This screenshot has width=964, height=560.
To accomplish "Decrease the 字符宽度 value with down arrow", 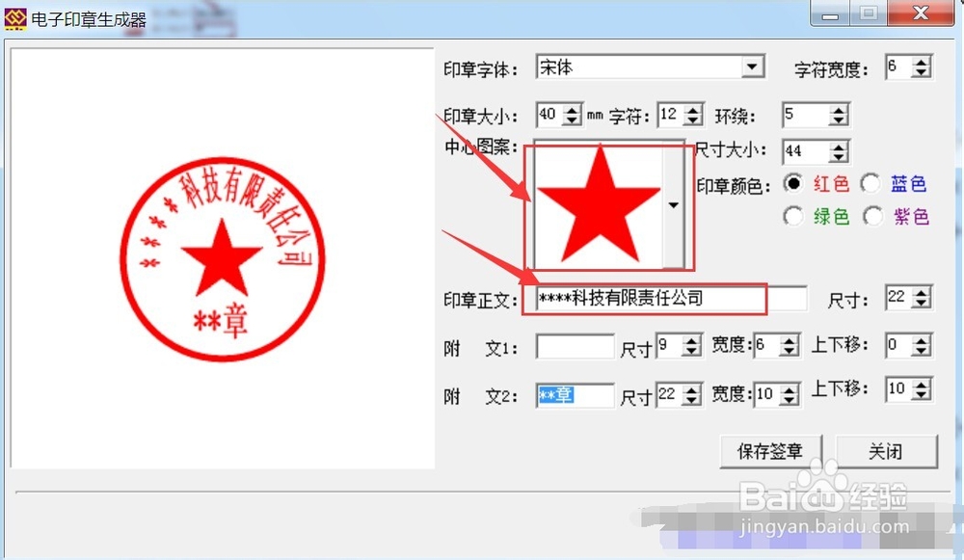I will click(x=921, y=72).
